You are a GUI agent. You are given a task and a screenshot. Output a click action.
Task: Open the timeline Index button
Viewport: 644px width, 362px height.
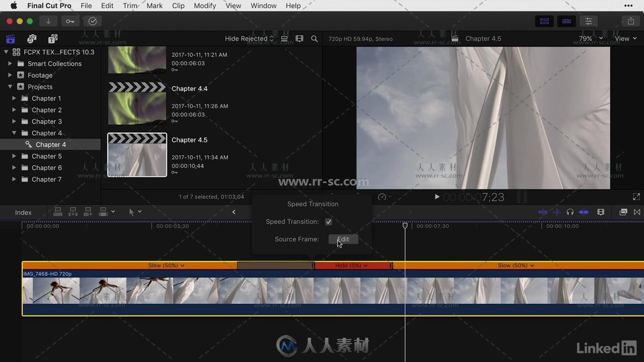click(x=23, y=213)
